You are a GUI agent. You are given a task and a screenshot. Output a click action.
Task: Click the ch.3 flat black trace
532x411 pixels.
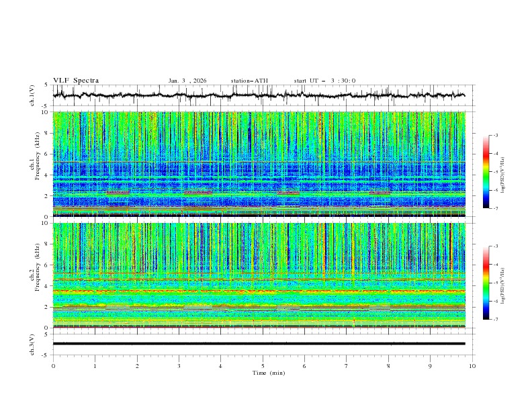coord(259,344)
